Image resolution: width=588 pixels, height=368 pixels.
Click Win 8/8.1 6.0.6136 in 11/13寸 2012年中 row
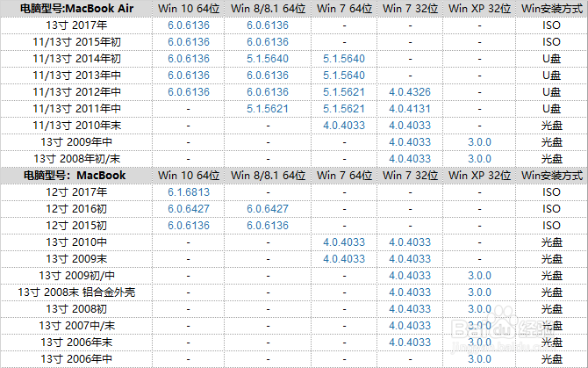tap(268, 92)
